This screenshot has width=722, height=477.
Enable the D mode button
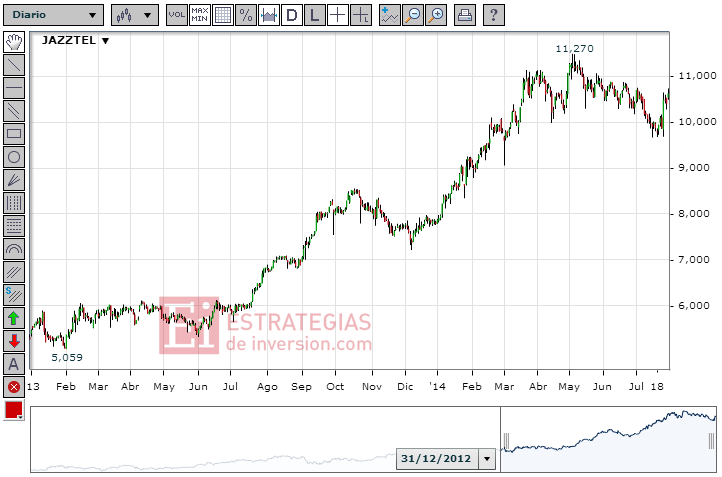point(292,15)
